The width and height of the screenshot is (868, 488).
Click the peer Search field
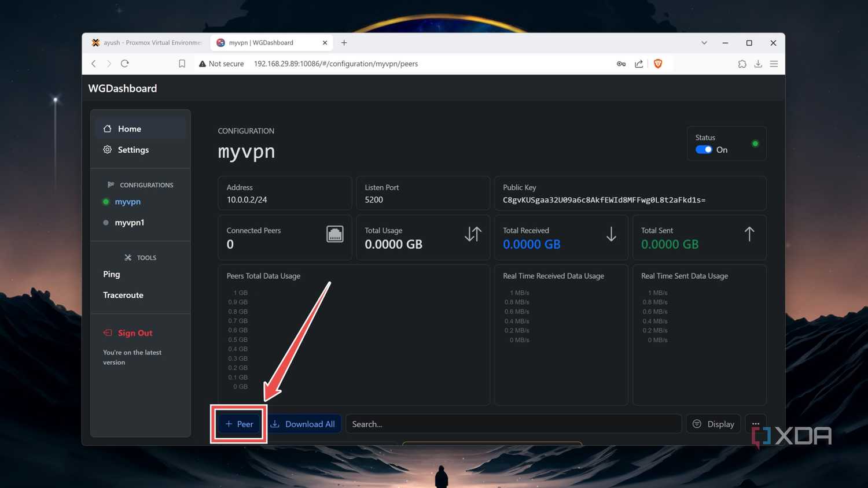pos(513,424)
